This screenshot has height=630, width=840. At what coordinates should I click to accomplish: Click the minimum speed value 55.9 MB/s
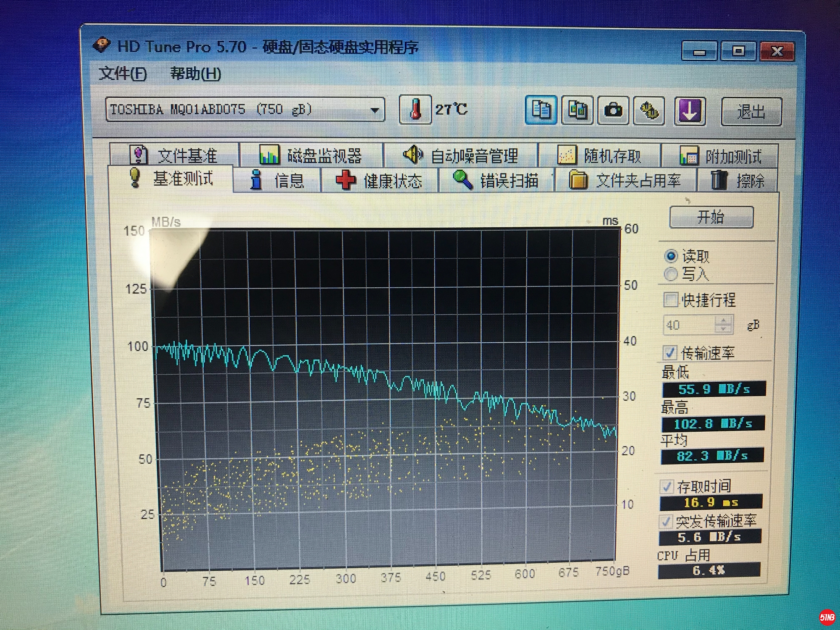tap(714, 389)
